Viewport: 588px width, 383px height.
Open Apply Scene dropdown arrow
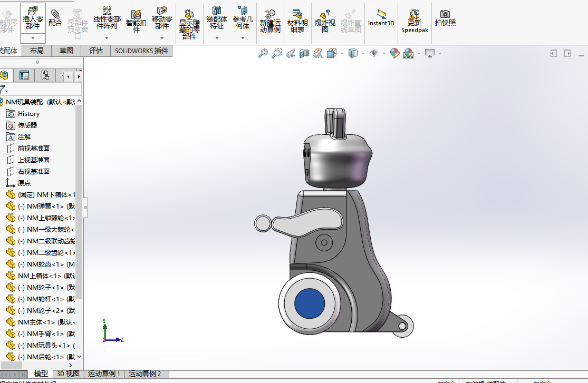[x=419, y=54]
